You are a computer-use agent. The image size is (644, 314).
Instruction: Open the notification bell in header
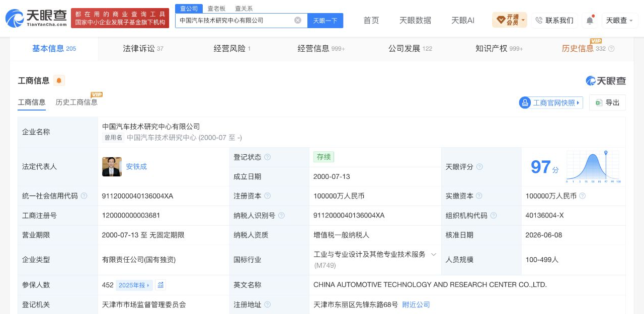pos(590,20)
